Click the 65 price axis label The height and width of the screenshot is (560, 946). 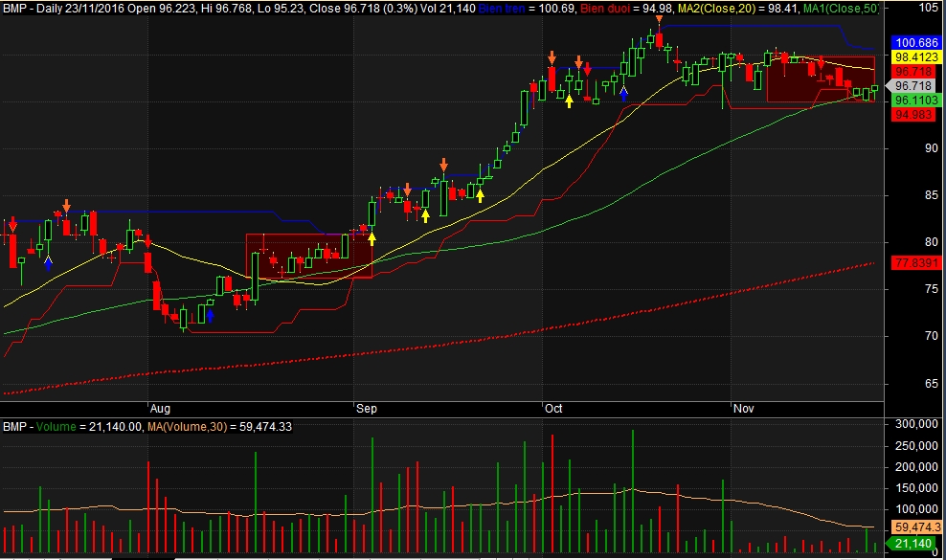[x=932, y=383]
